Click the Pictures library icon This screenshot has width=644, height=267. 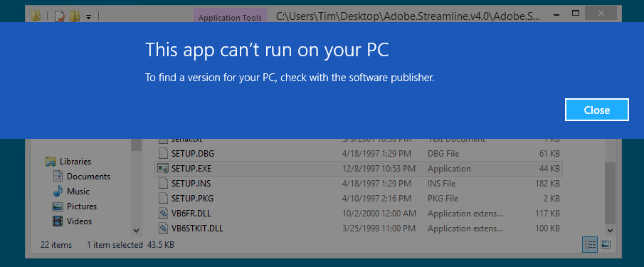coord(58,206)
